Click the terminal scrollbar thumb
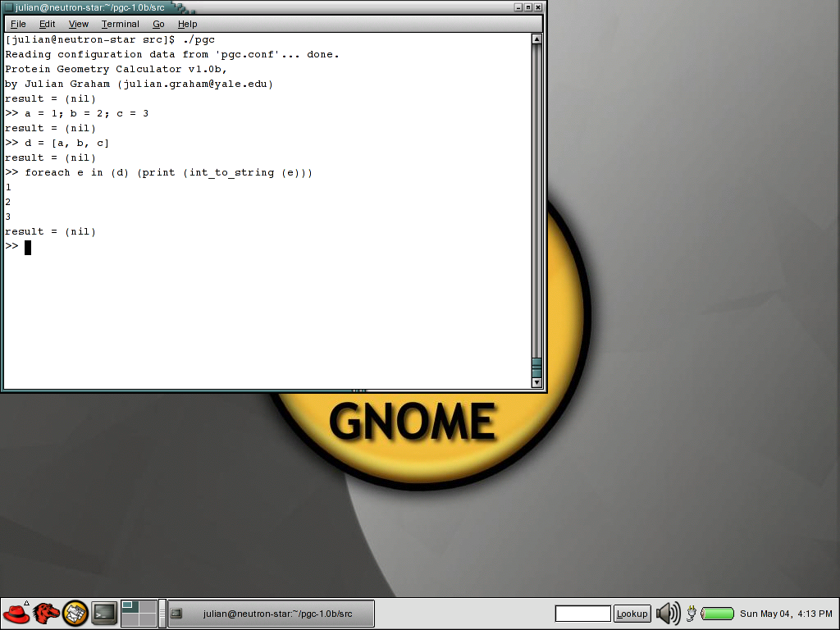This screenshot has width=840, height=630. click(x=536, y=367)
